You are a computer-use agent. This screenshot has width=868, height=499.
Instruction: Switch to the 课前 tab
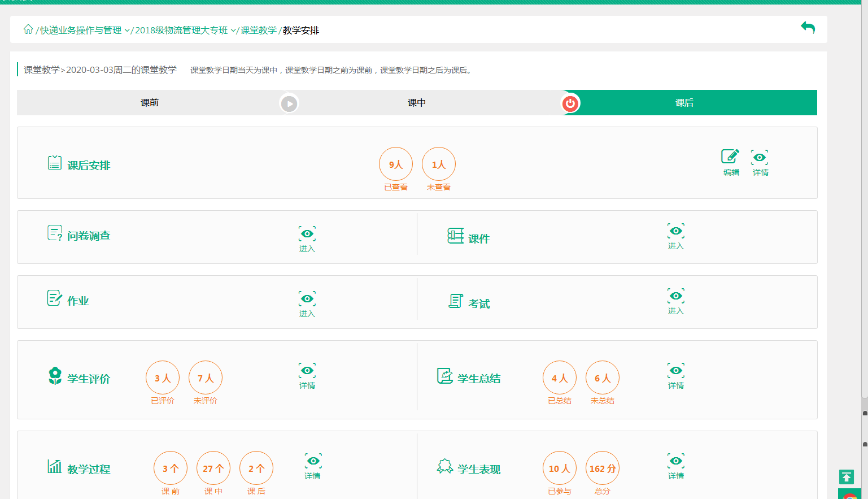tap(150, 103)
